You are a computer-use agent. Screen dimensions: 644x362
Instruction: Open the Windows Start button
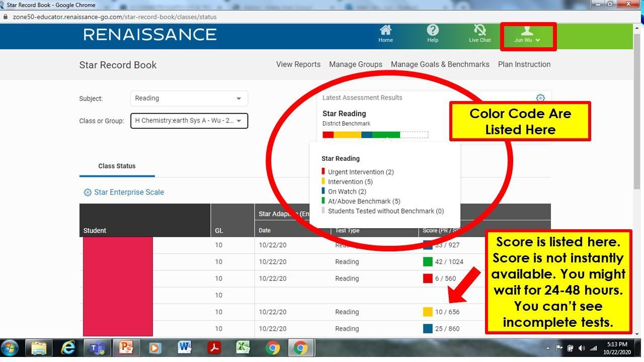[10, 348]
